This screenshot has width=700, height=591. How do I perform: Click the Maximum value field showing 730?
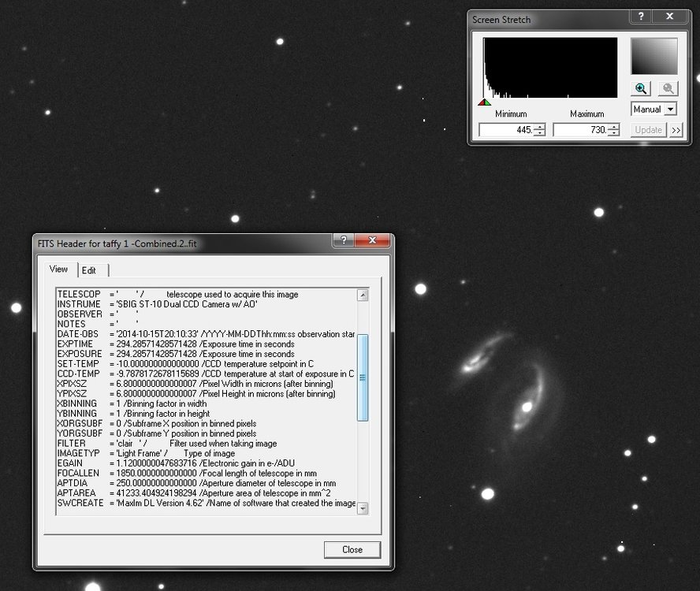(x=580, y=130)
